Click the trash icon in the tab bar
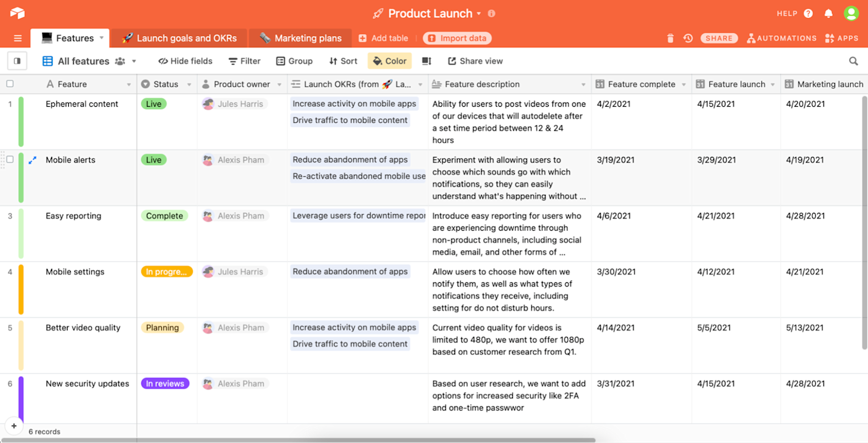This screenshot has width=868, height=443. [x=670, y=38]
